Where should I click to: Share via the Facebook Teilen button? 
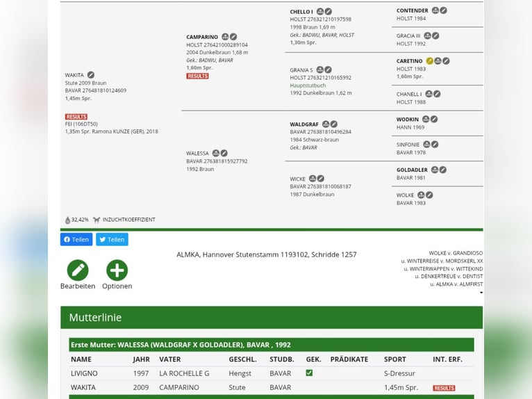[76, 239]
